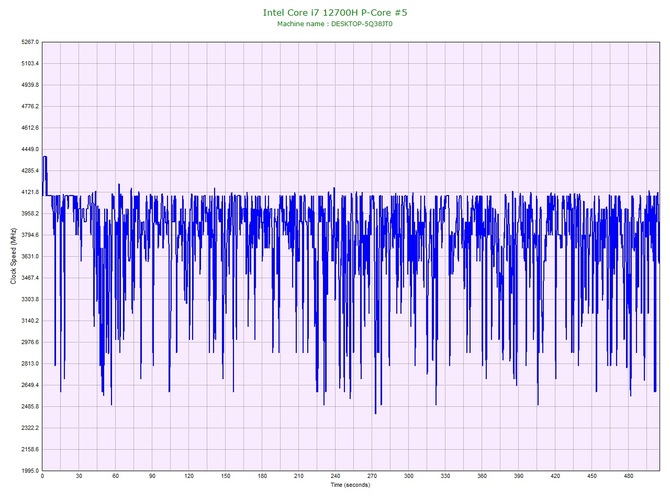
Task: Click the chart title Intel Core i7 12700H P-Core #5
Action: pyautogui.click(x=335, y=12)
